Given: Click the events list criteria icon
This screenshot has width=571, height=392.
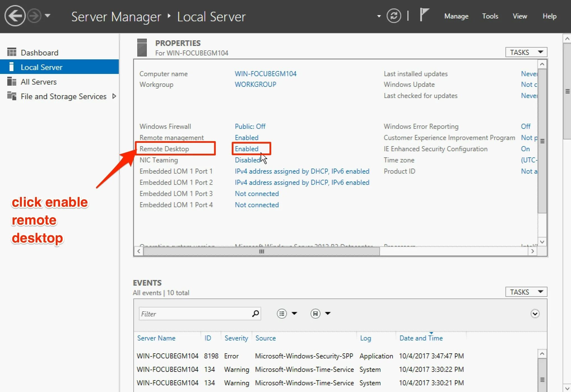Looking at the screenshot, I should click(x=282, y=314).
